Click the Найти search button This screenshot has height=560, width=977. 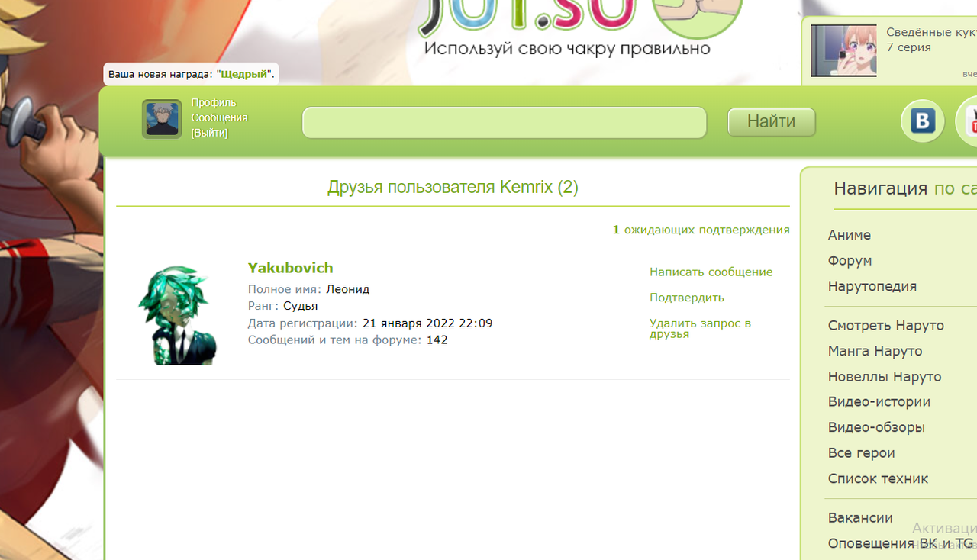coord(772,122)
